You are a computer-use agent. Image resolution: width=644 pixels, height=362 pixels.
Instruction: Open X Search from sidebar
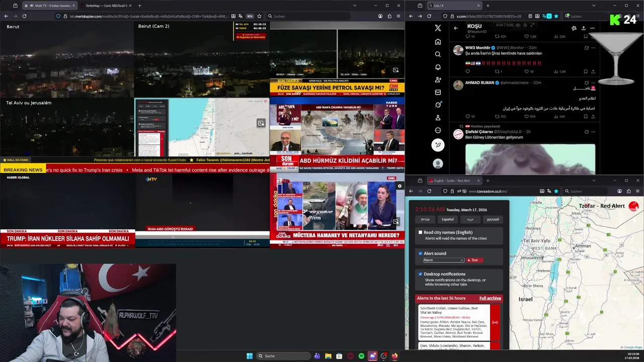pos(438,54)
